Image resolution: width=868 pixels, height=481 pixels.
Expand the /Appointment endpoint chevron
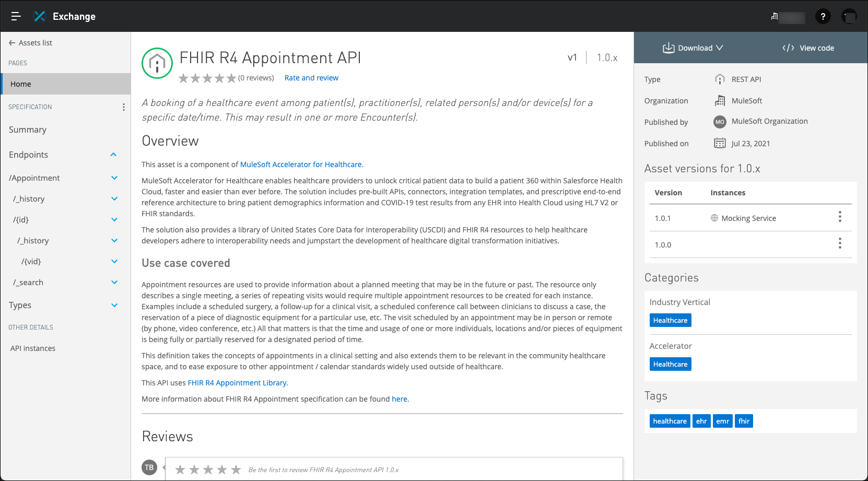pos(114,178)
